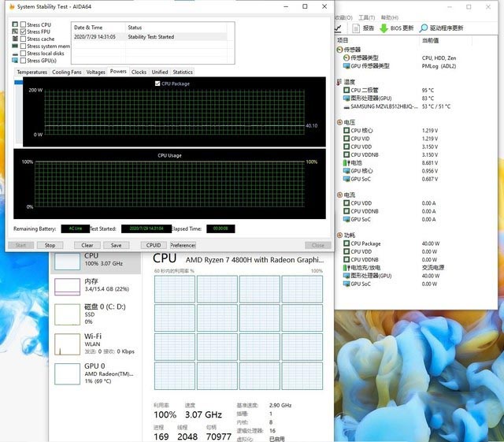This screenshot has height=442, width=504.
Task: Click the 电压 group icon
Action: click(x=339, y=122)
